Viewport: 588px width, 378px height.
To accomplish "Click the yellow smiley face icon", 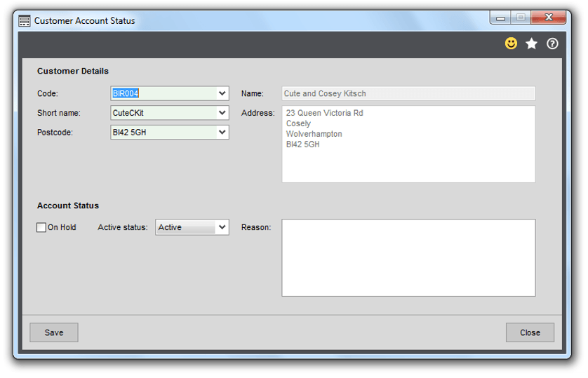I will point(511,43).
